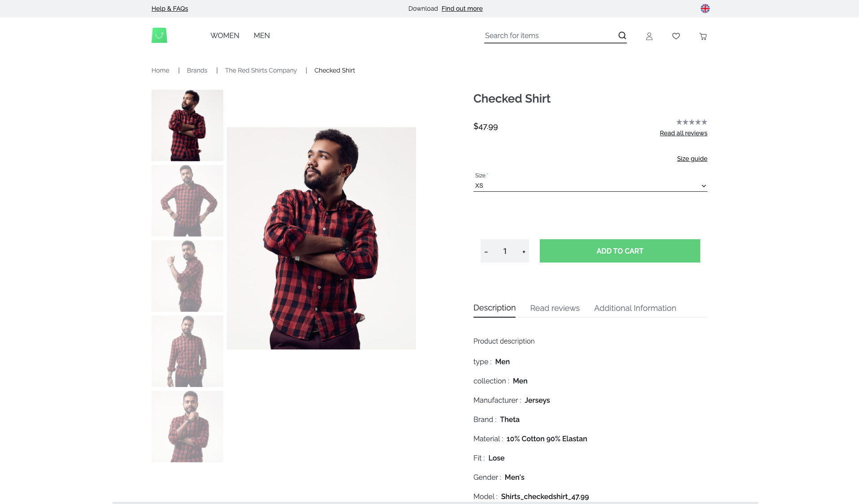Screen dimensions: 859x504
Task: Click the five-star rating icons
Action: 692,122
